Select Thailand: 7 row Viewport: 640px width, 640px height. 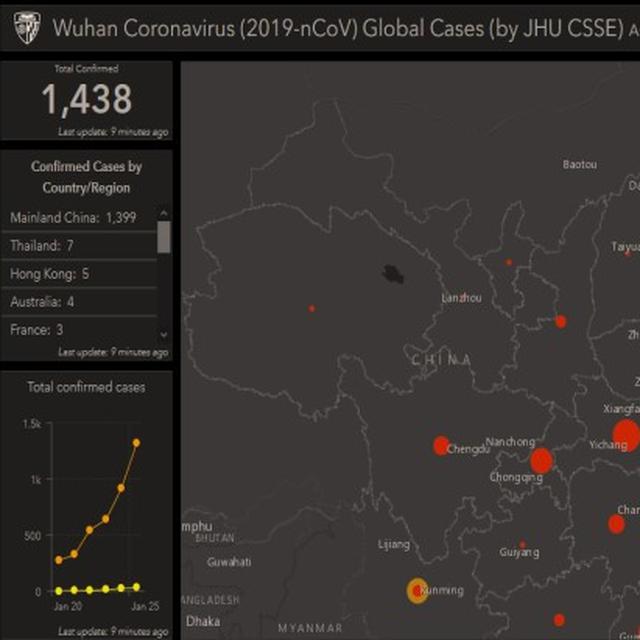(x=80, y=246)
